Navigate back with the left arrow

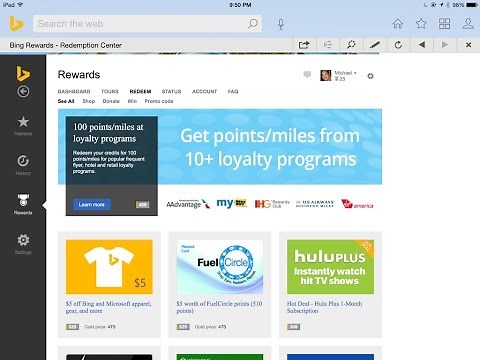pyautogui.click(x=422, y=44)
